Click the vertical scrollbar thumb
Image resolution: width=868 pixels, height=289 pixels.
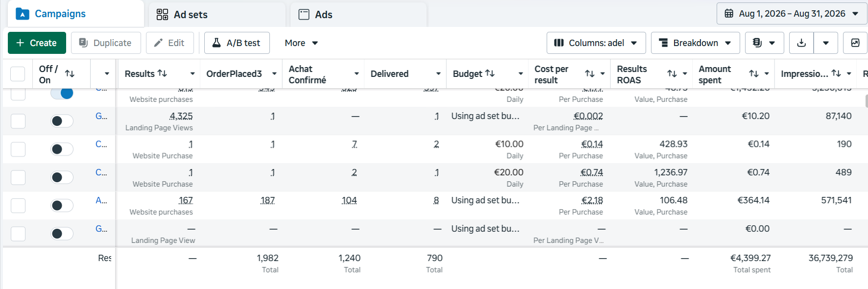tap(866, 101)
